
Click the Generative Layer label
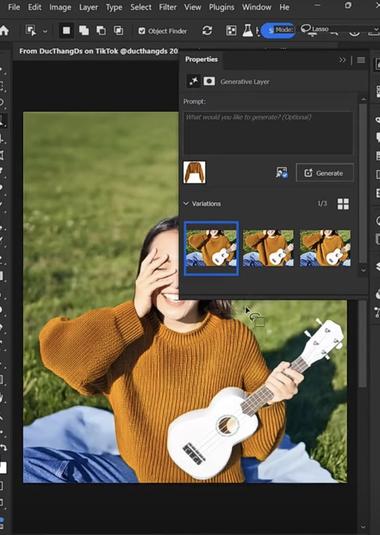tap(245, 82)
